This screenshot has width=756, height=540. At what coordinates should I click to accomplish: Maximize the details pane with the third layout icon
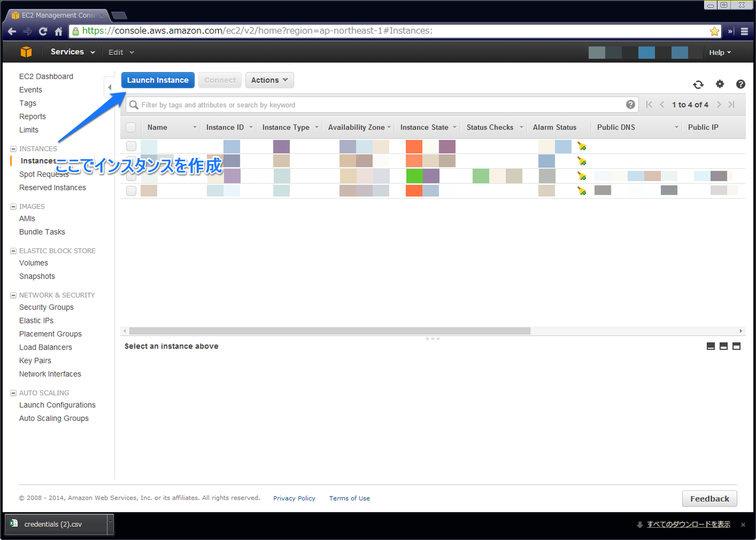[737, 346]
